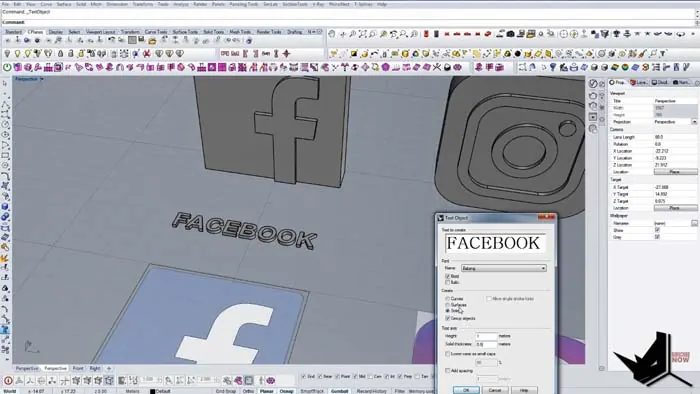Toggle Grid Snap in status bar
Viewport: 700px width, 394px height.
pyautogui.click(x=226, y=391)
